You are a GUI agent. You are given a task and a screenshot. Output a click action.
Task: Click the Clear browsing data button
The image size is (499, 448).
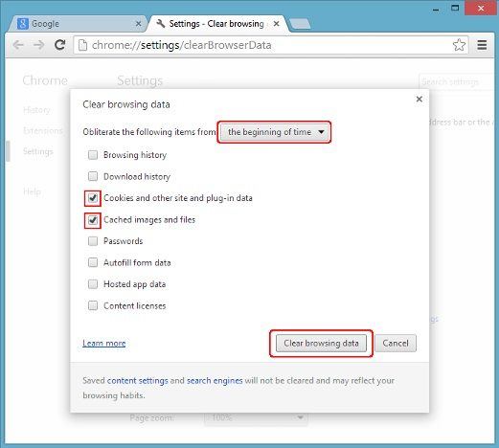point(321,344)
